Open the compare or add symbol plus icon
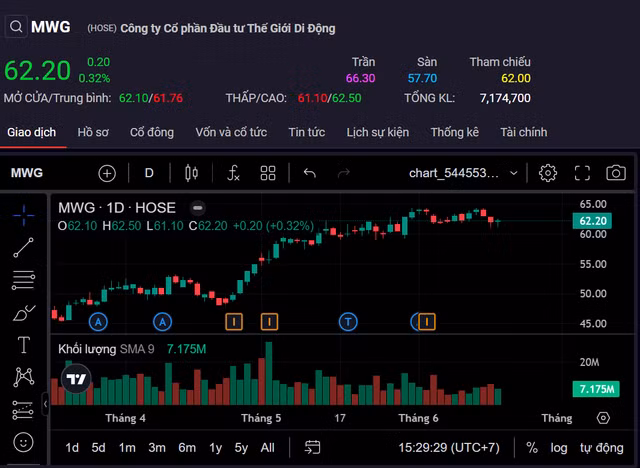Image resolution: width=640 pixels, height=468 pixels. tap(107, 173)
